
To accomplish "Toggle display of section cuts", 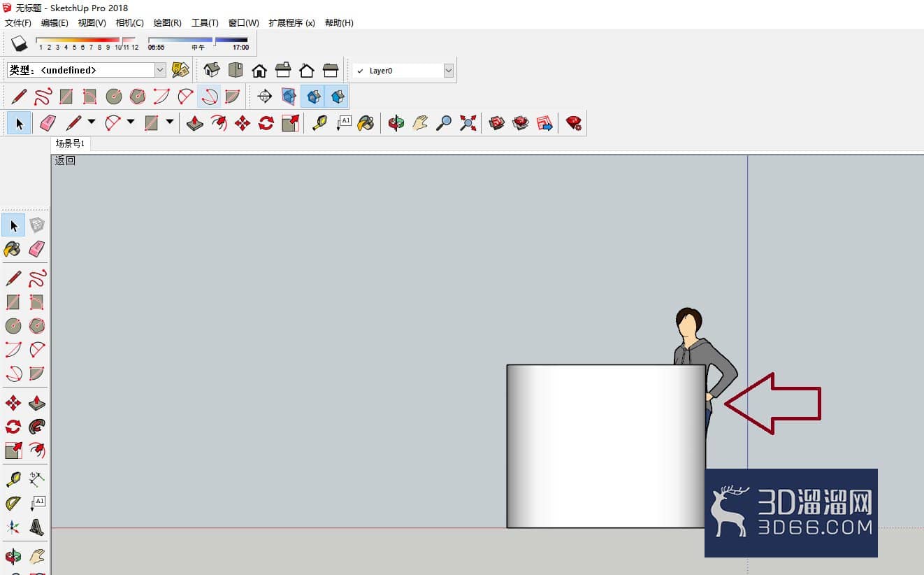I will pyautogui.click(x=313, y=96).
